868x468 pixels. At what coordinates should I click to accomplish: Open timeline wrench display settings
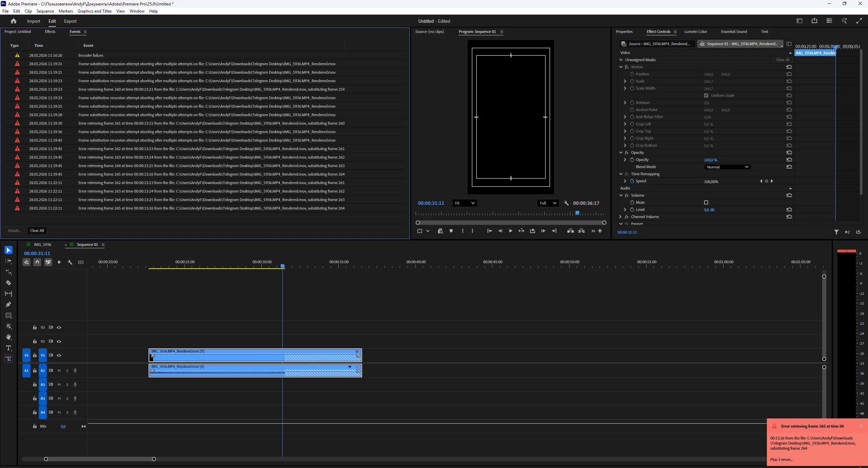click(70, 262)
